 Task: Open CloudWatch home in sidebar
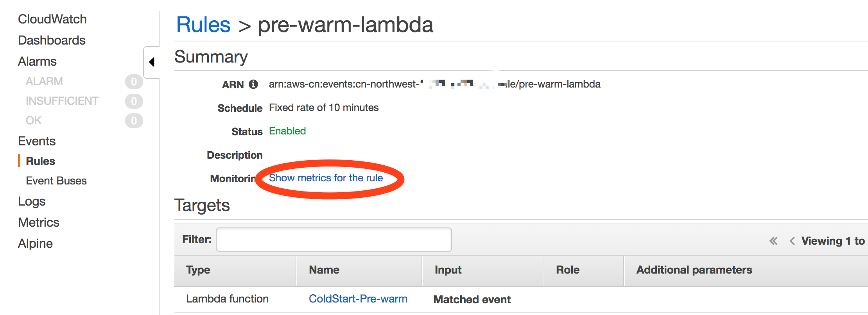52,19
